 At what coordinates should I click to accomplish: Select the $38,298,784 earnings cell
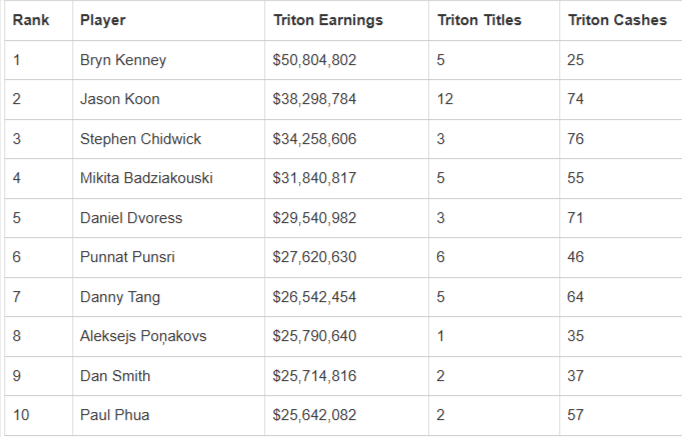314,99
